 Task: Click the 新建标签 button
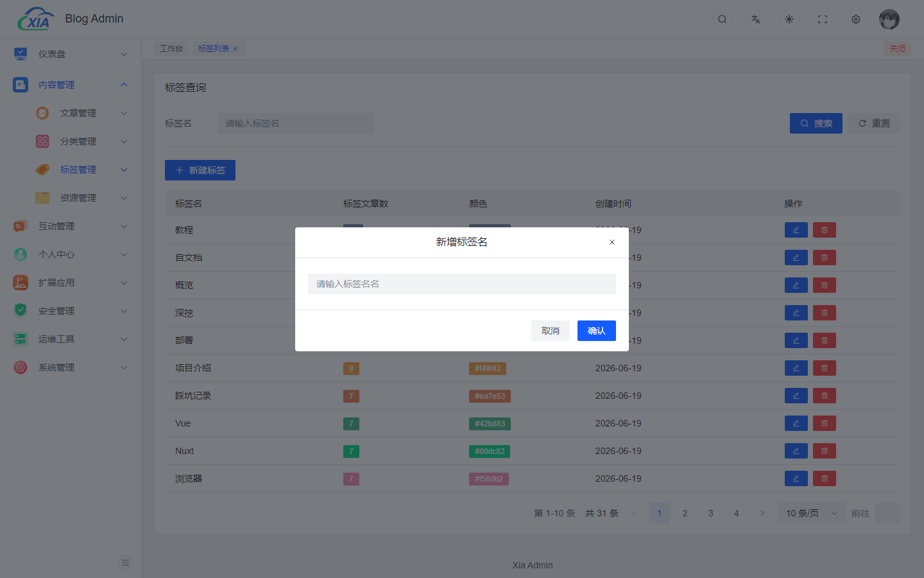(x=200, y=170)
